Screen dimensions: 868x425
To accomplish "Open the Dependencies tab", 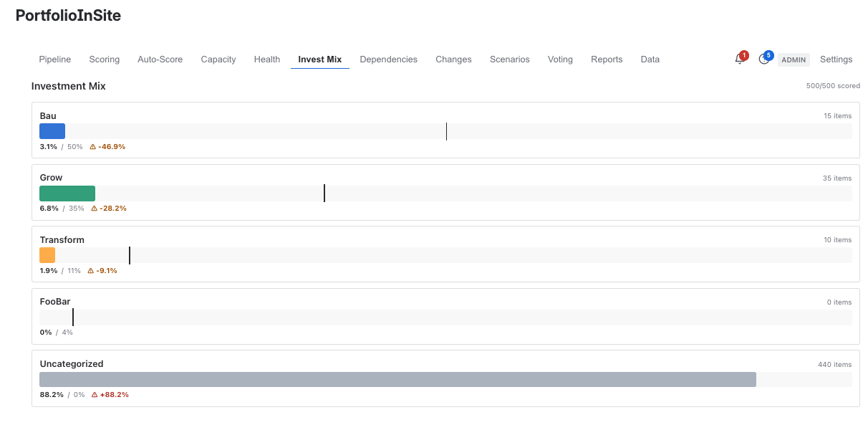I will (x=388, y=59).
